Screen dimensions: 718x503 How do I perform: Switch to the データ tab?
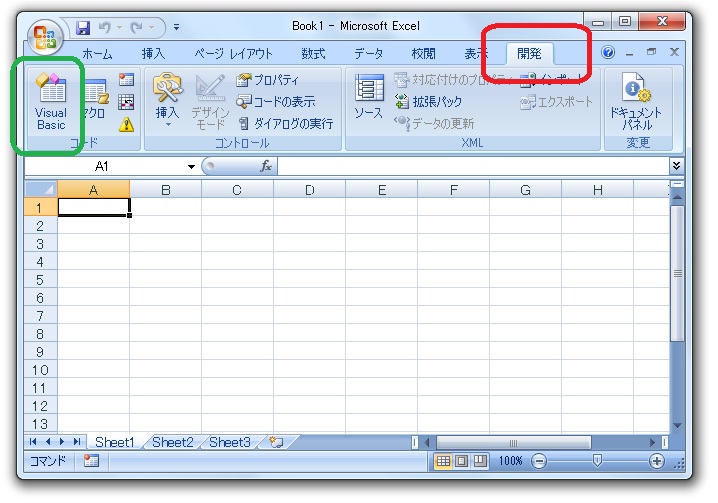click(x=369, y=54)
